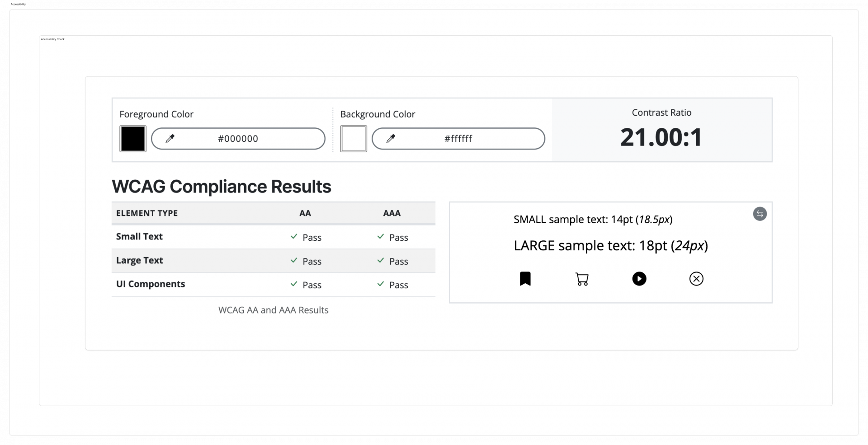Edit the foreground hex field #000000
This screenshot has width=868, height=445.
pos(238,139)
